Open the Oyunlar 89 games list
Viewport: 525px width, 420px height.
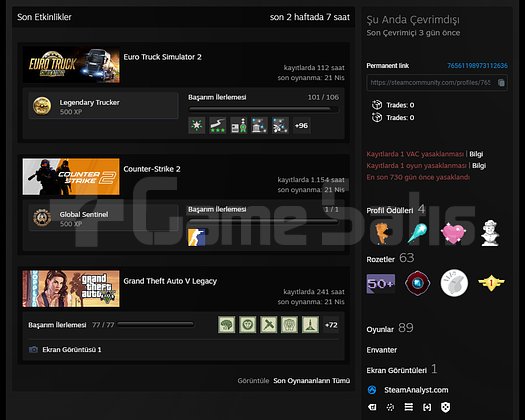click(x=390, y=328)
